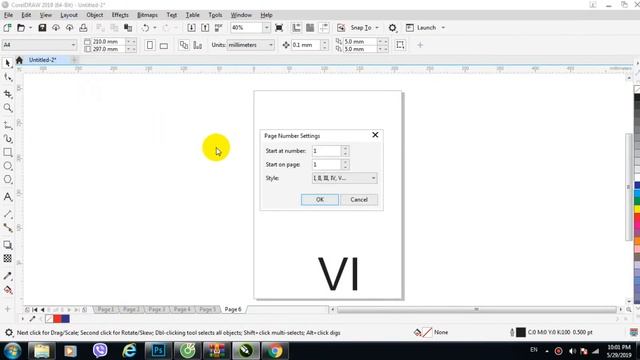Switch to the Page 6 tab
The image size is (640, 360).
point(233,309)
